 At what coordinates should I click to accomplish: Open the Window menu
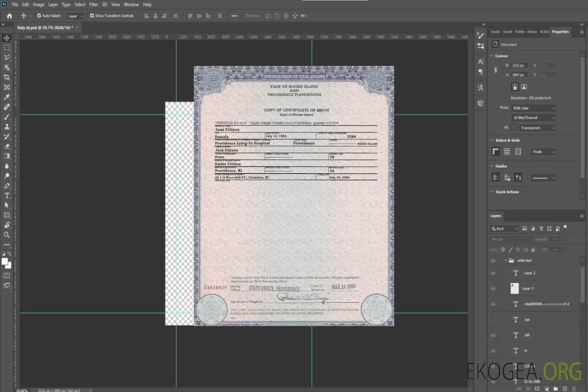(x=131, y=4)
